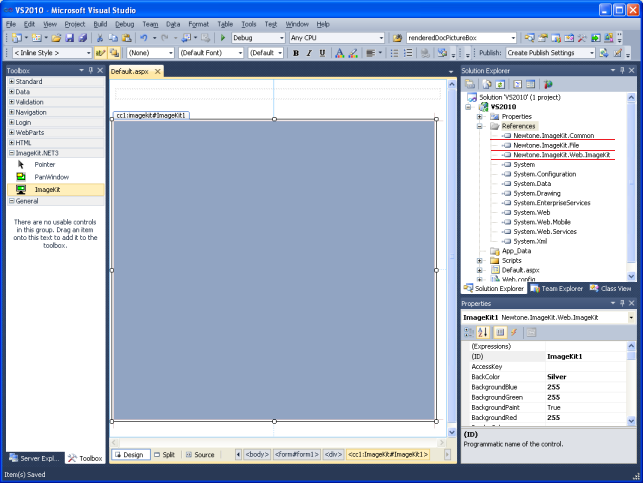Click the Open File folder icon
This screenshot has height=483, width=643.
click(56, 38)
